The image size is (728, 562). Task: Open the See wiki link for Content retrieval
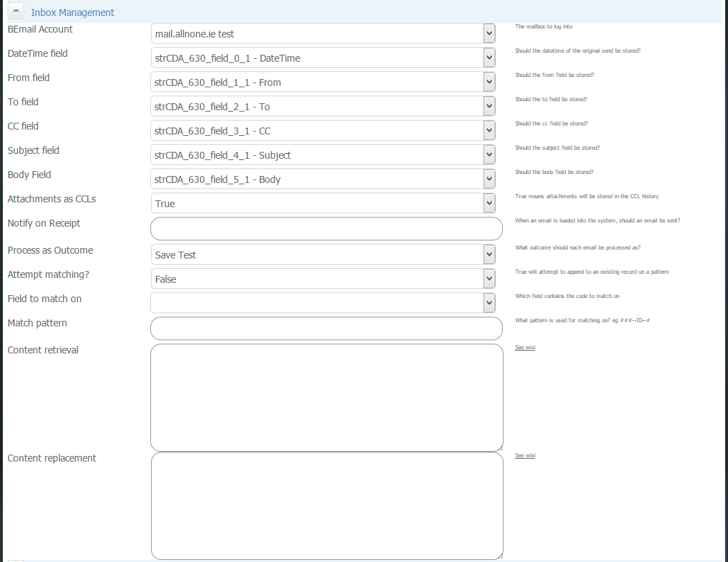tap(524, 347)
